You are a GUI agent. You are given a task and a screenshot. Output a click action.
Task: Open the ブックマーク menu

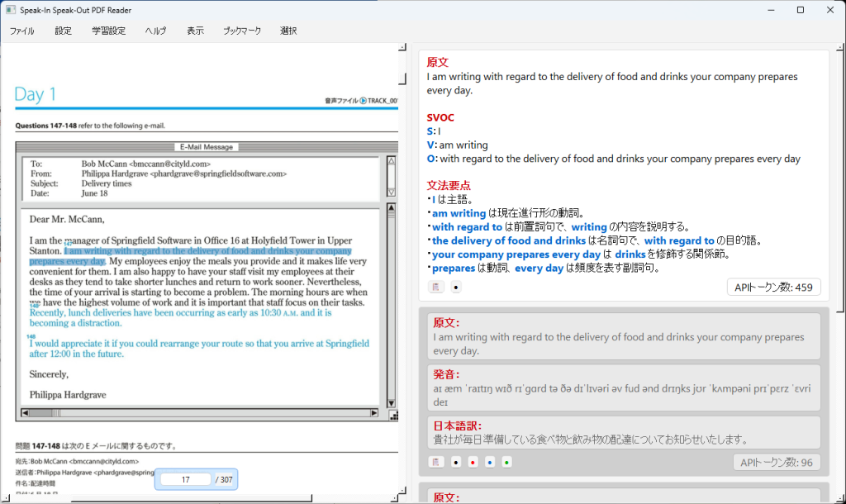pos(241,31)
